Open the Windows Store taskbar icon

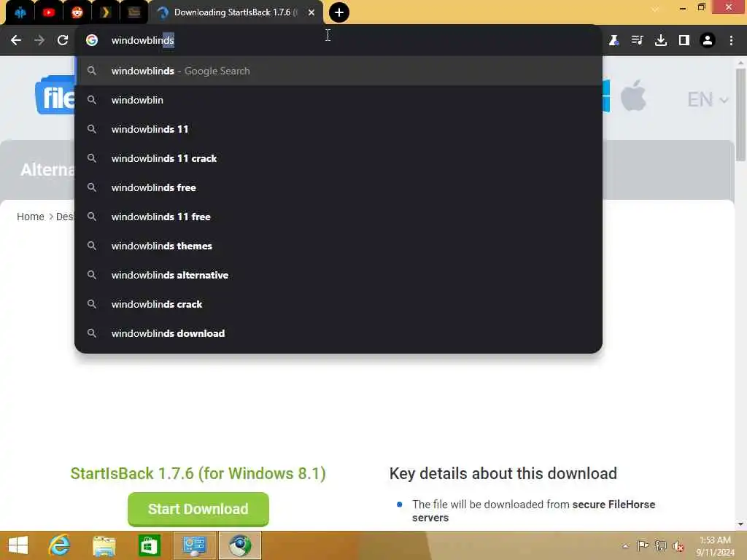point(149,545)
